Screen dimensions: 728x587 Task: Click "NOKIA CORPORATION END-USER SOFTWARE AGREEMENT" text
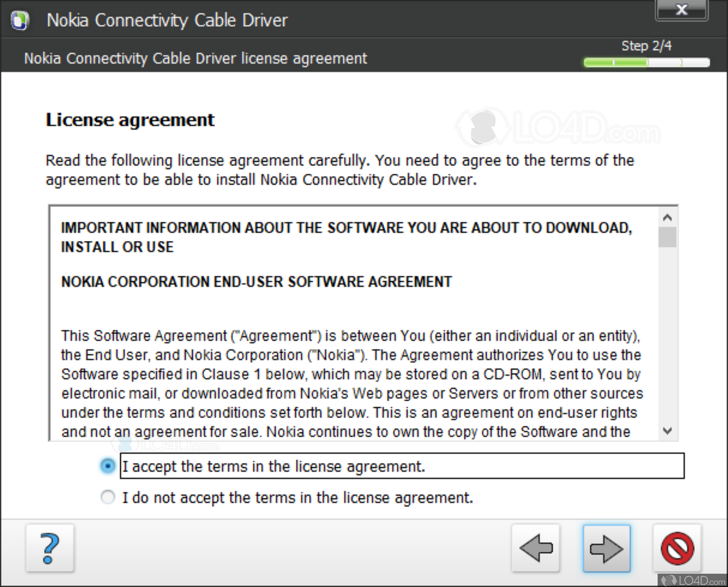coord(257,281)
